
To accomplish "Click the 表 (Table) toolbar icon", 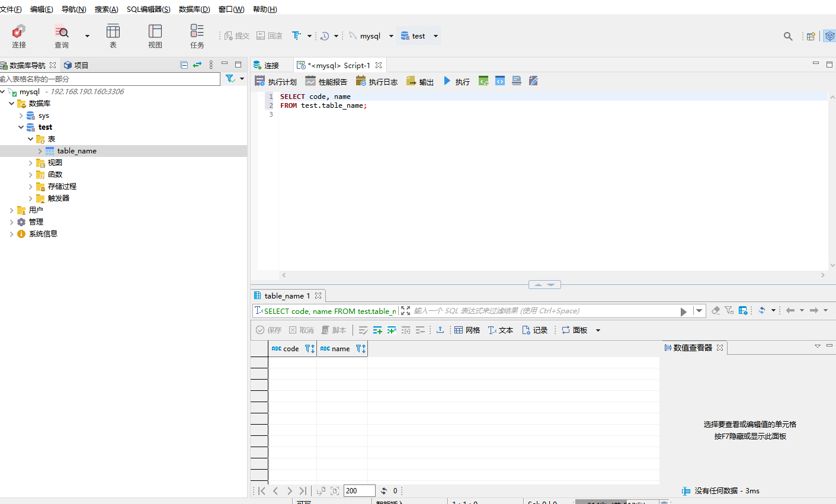I will pos(113,36).
